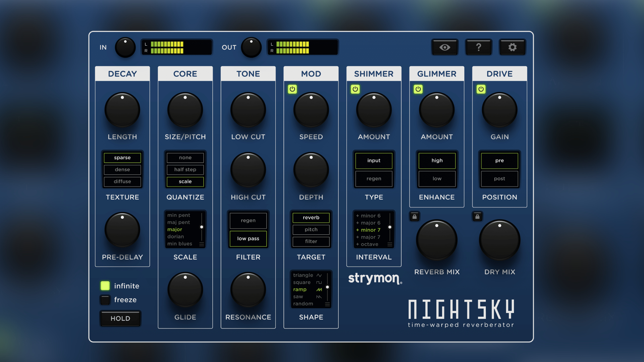
Task: Toggle the MOD section power icon
Action: coord(292,89)
